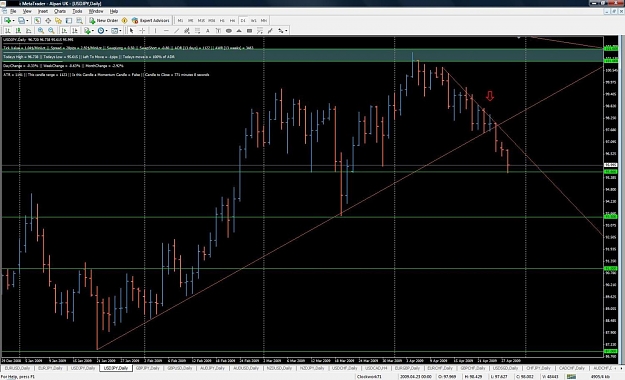The image size is (625, 380).
Task: Switch timeframe to H4
Action: [x=232, y=20]
